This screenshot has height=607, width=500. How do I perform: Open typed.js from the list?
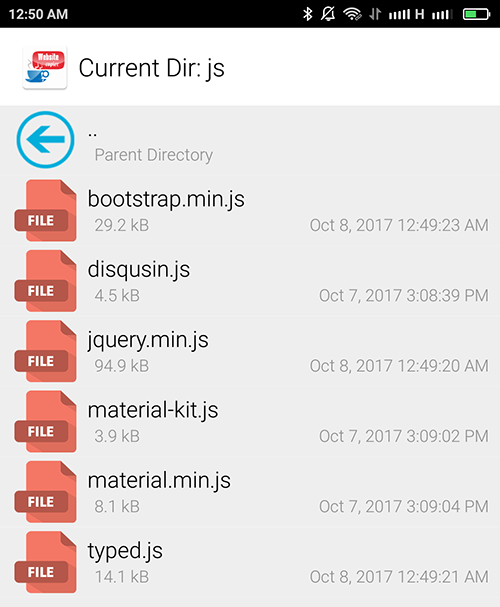pyautogui.click(x=250, y=562)
